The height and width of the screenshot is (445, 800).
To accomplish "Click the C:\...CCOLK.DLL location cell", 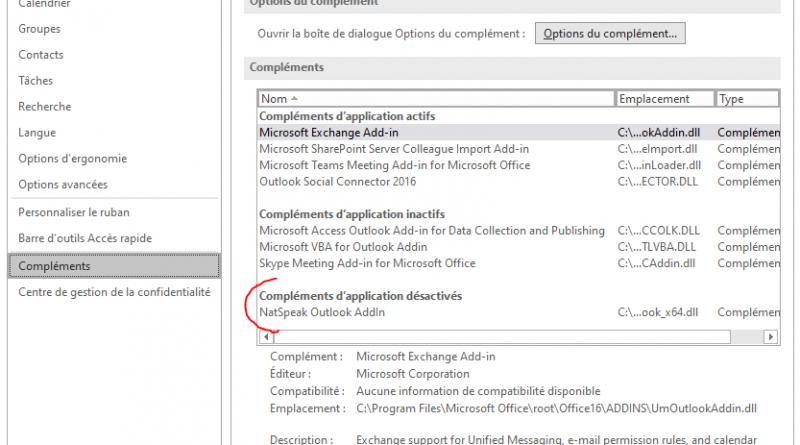I will [x=659, y=231].
